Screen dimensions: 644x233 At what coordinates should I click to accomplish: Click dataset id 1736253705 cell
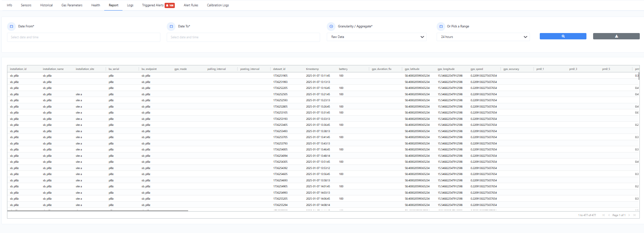[x=280, y=137]
